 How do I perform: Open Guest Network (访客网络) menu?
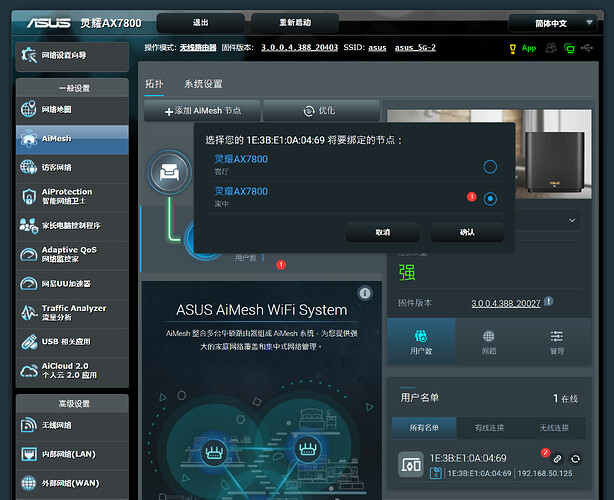tap(72, 168)
